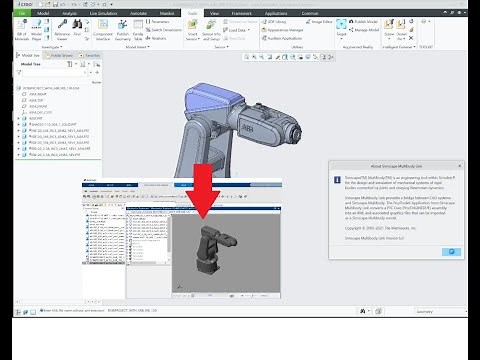Close the About Simscape Multibody Link dialog
The width and height of the screenshot is (480, 360).
(x=459, y=166)
